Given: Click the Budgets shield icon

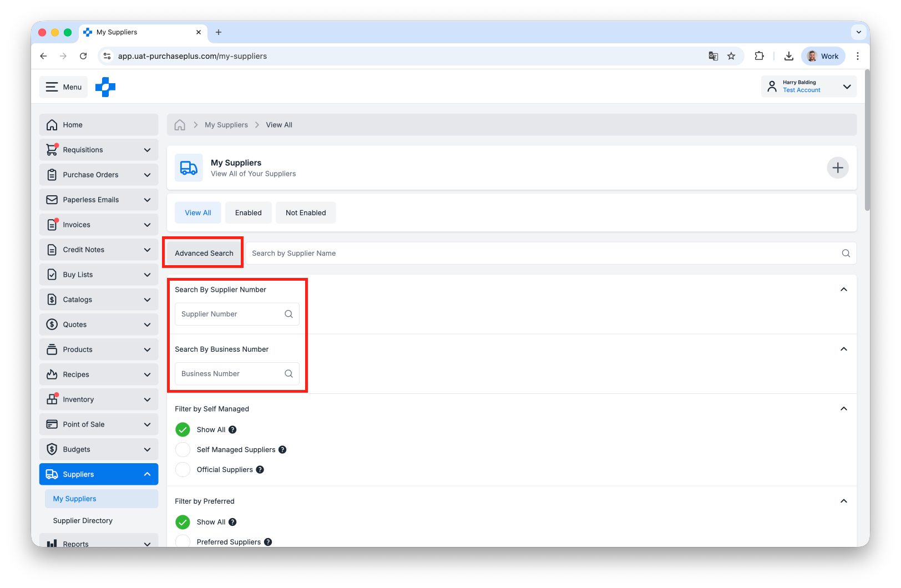Looking at the screenshot, I should coord(52,449).
